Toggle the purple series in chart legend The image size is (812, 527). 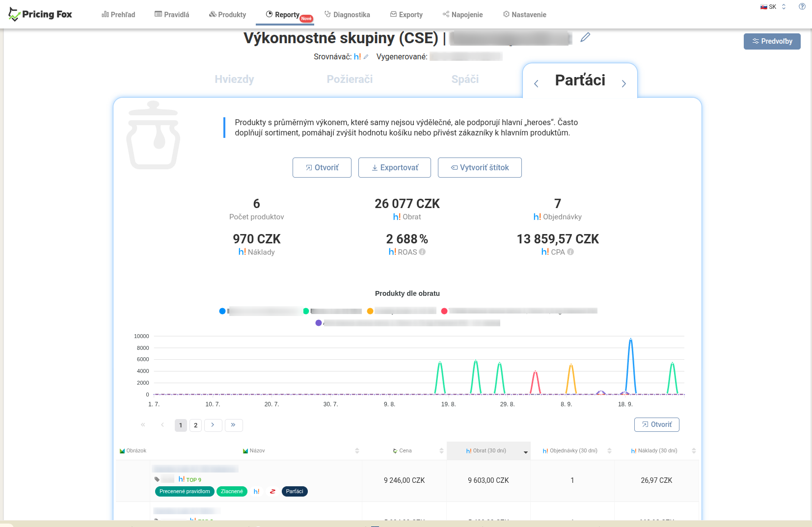tap(319, 323)
